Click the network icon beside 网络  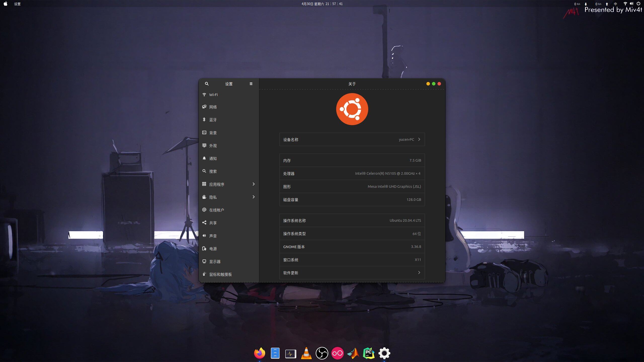tap(204, 107)
